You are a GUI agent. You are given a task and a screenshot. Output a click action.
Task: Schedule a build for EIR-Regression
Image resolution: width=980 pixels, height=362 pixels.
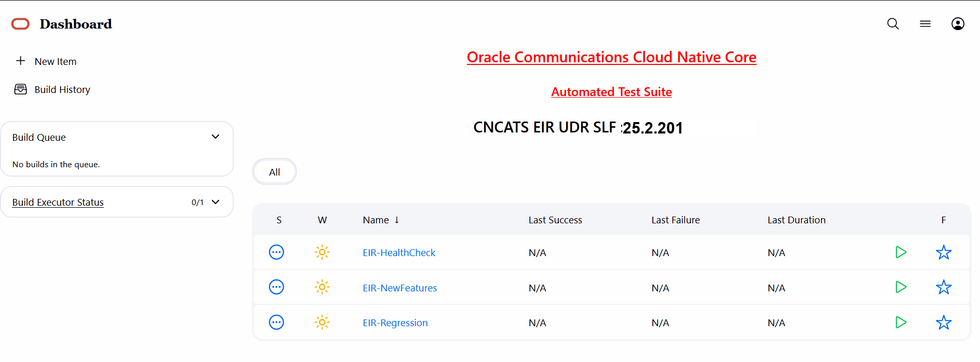pyautogui.click(x=901, y=323)
